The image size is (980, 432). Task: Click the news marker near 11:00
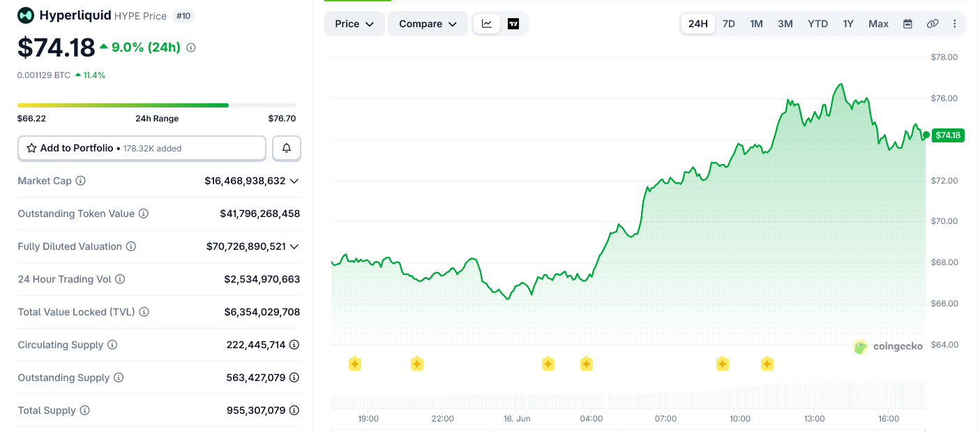767,364
